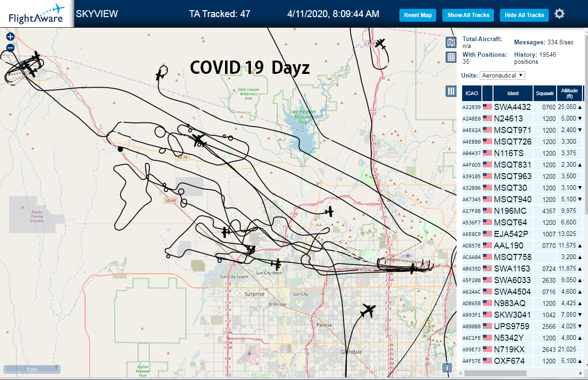Select the SWA4432 aircraft row
The width and height of the screenshot is (588, 380).
[523, 107]
